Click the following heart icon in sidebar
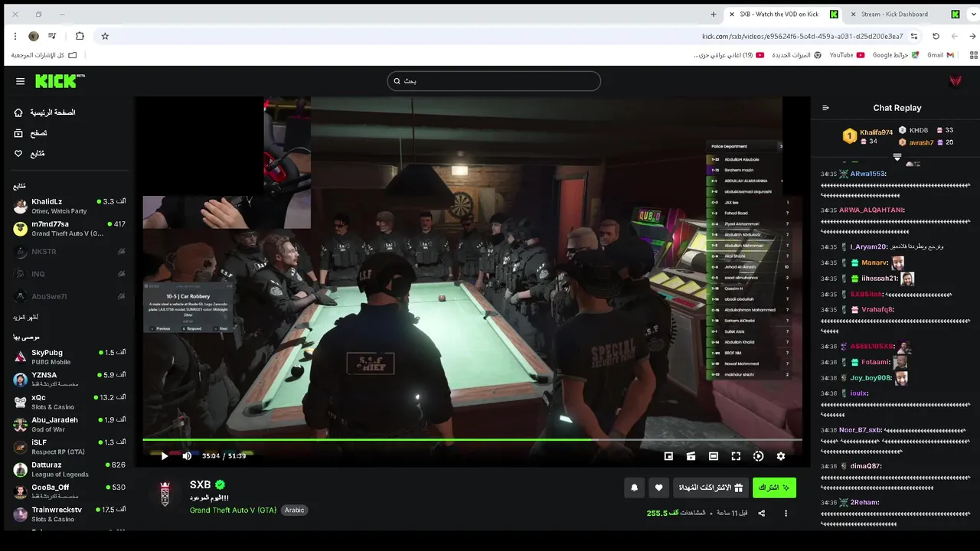The width and height of the screenshot is (980, 551). click(x=18, y=154)
